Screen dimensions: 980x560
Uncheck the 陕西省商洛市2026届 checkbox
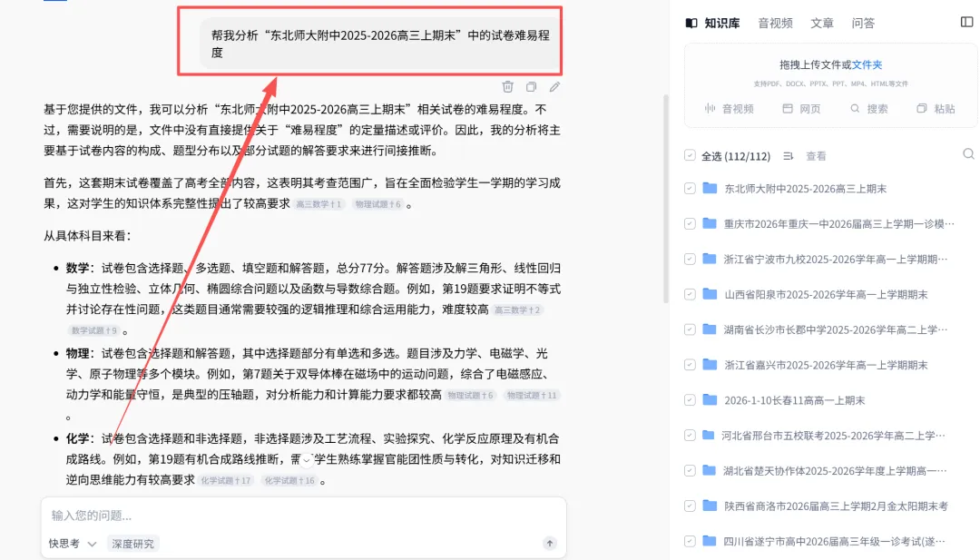(690, 506)
